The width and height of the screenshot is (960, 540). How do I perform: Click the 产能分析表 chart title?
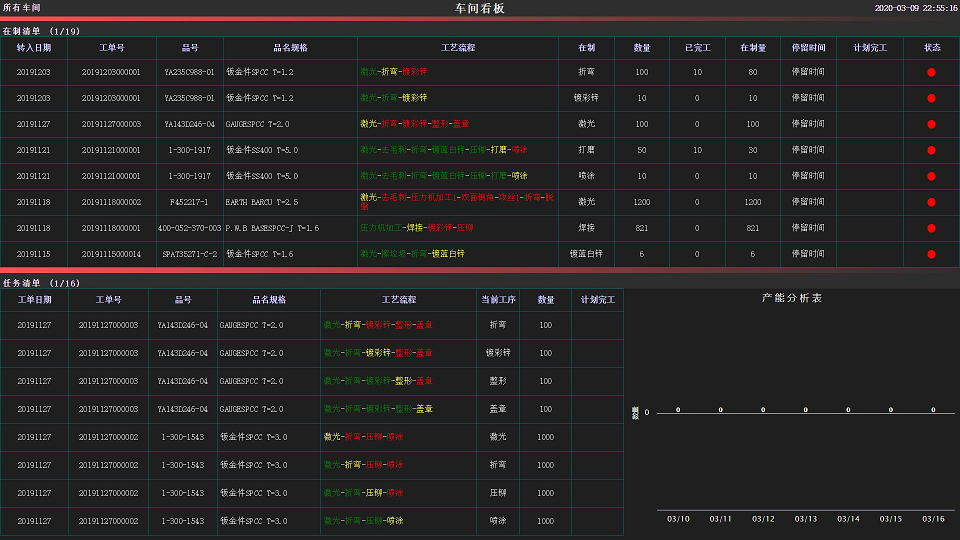[791, 298]
